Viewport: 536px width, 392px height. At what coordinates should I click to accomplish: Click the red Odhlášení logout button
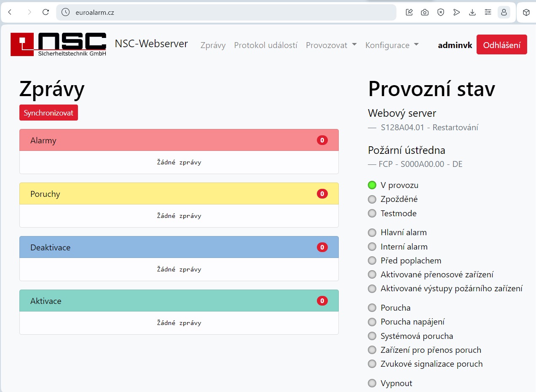(501, 45)
